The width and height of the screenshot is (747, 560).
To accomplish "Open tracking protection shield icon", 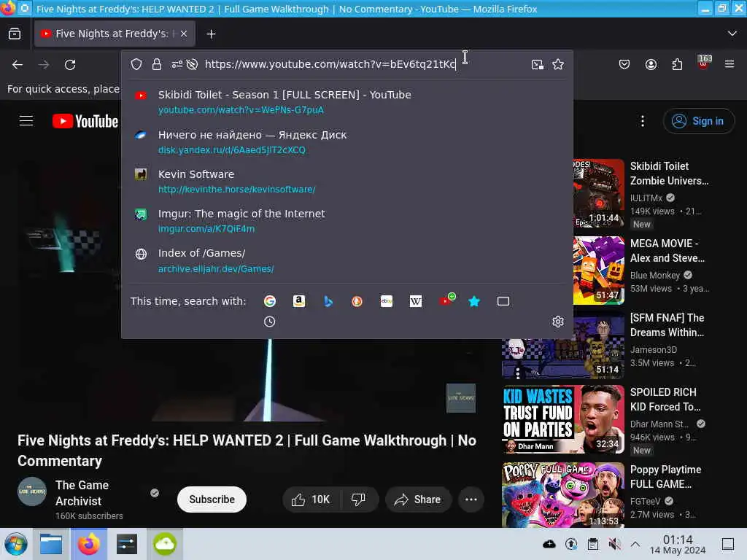I will pyautogui.click(x=136, y=64).
